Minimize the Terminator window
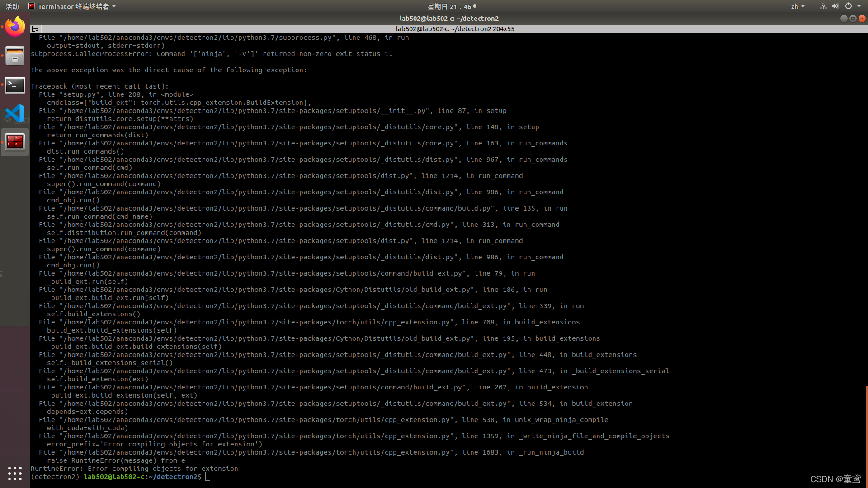 pyautogui.click(x=844, y=19)
